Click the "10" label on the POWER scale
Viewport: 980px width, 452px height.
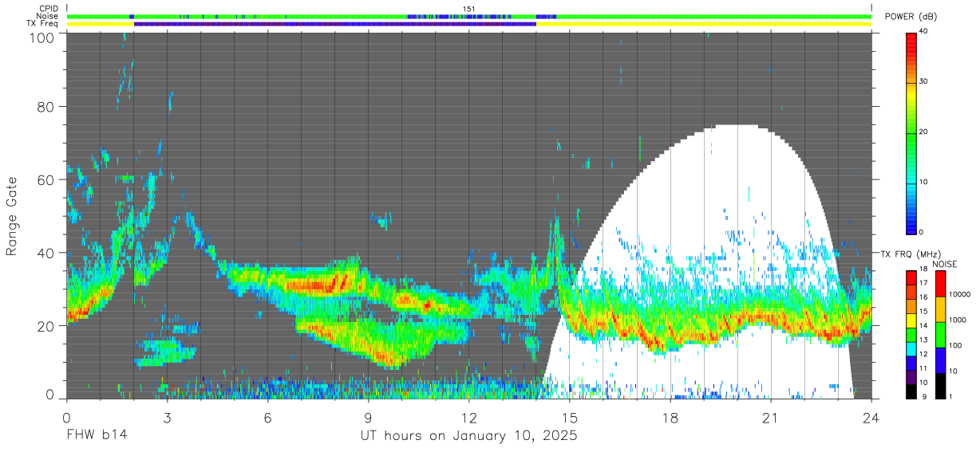pos(925,183)
